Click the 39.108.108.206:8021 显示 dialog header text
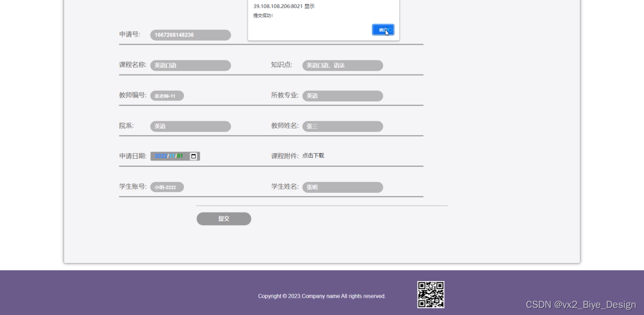This screenshot has height=315, width=644. click(284, 6)
